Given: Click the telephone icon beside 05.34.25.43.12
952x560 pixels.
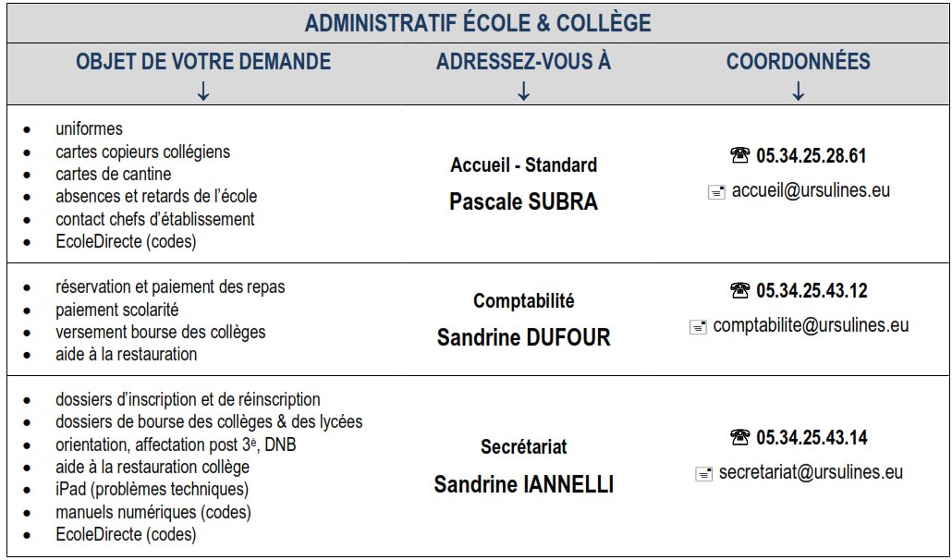Looking at the screenshot, I should (x=740, y=291).
